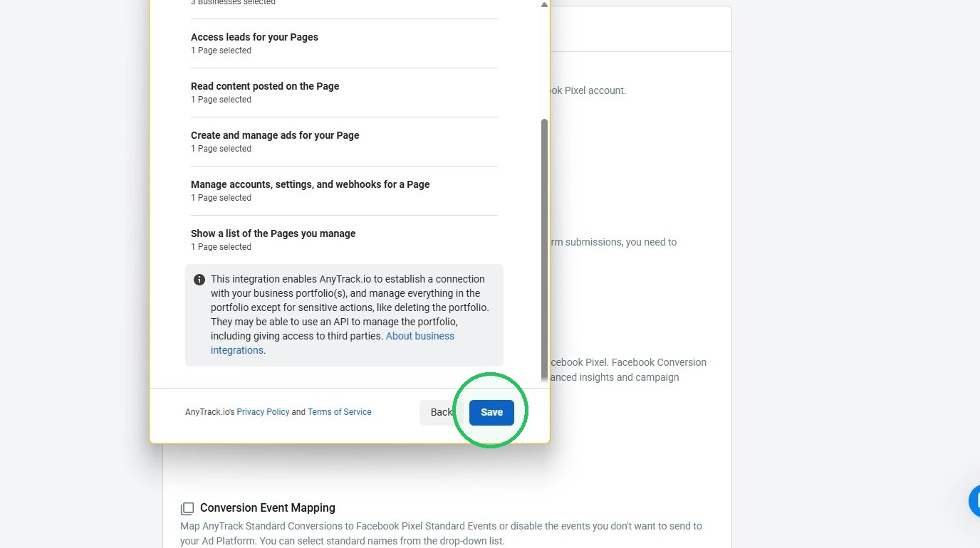980x548 pixels.
Task: Select 'Show a list of the Pages you manage'
Action: tap(344, 240)
